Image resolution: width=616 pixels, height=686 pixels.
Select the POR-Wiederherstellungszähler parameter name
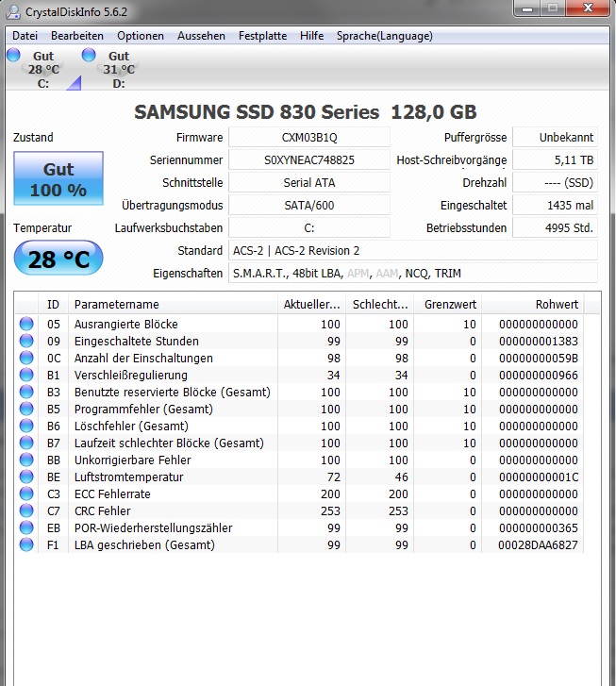point(153,528)
